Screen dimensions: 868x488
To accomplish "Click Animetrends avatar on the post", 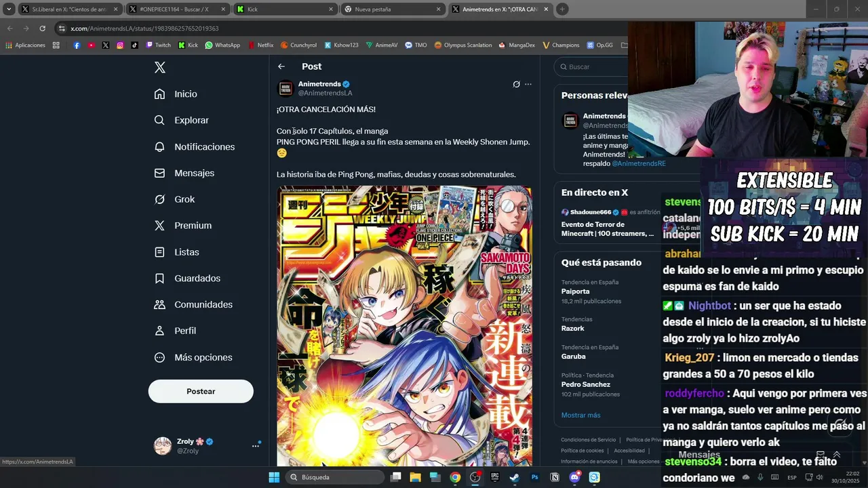I will pyautogui.click(x=285, y=88).
